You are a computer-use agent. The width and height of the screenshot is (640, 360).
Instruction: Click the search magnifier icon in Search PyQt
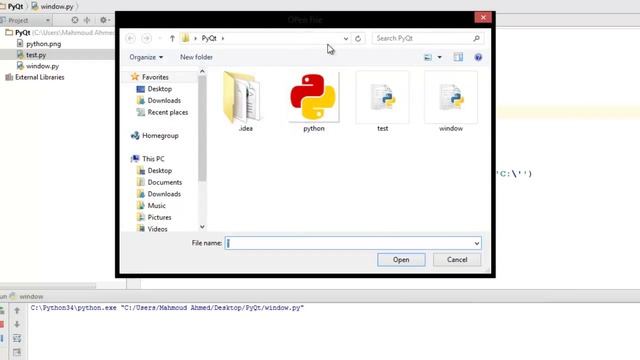(476, 38)
